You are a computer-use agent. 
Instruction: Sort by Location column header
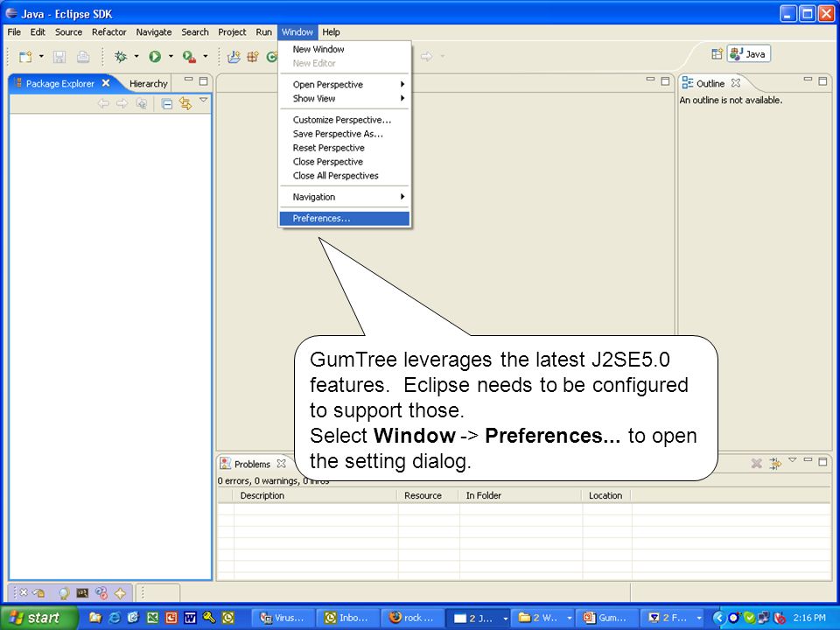(607, 496)
